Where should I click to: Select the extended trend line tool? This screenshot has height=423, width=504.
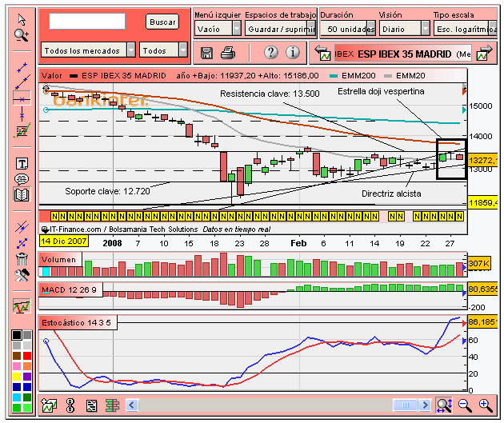[x=22, y=82]
